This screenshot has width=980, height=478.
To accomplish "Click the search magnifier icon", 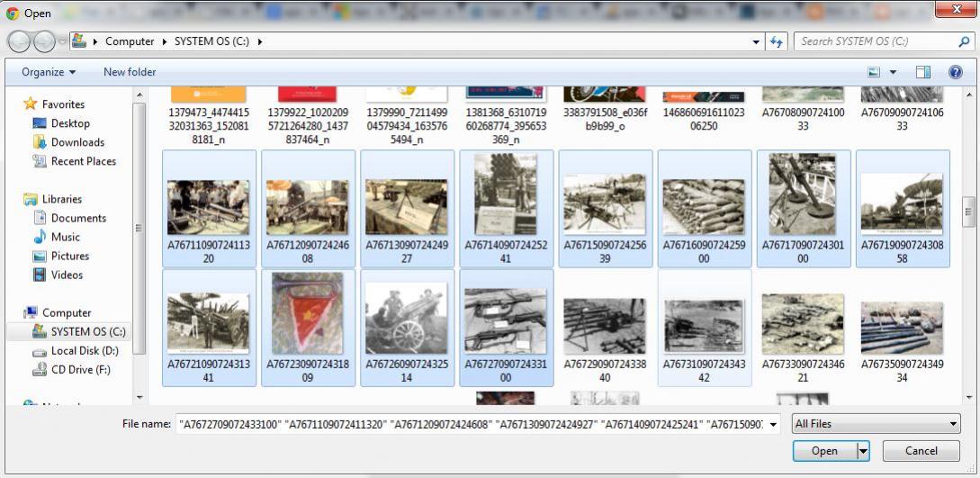I will 963,42.
